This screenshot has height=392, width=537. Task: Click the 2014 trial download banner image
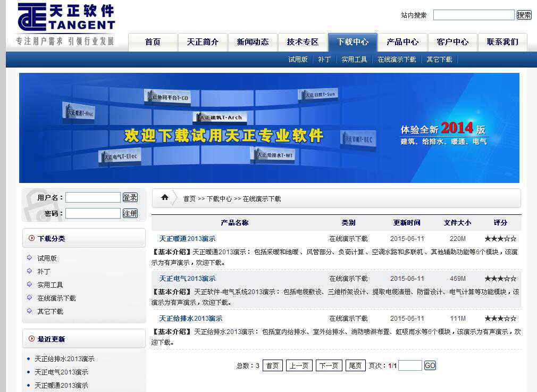click(x=269, y=128)
